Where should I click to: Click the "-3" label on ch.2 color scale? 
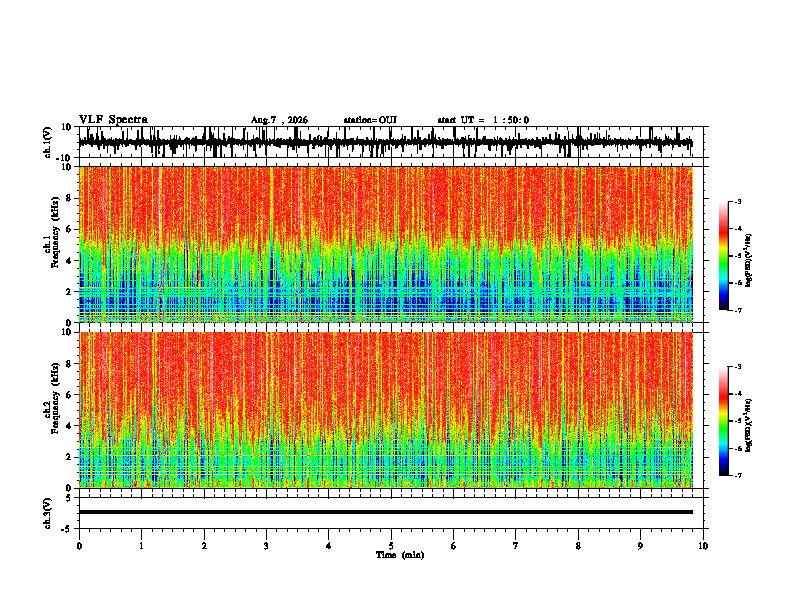point(737,367)
